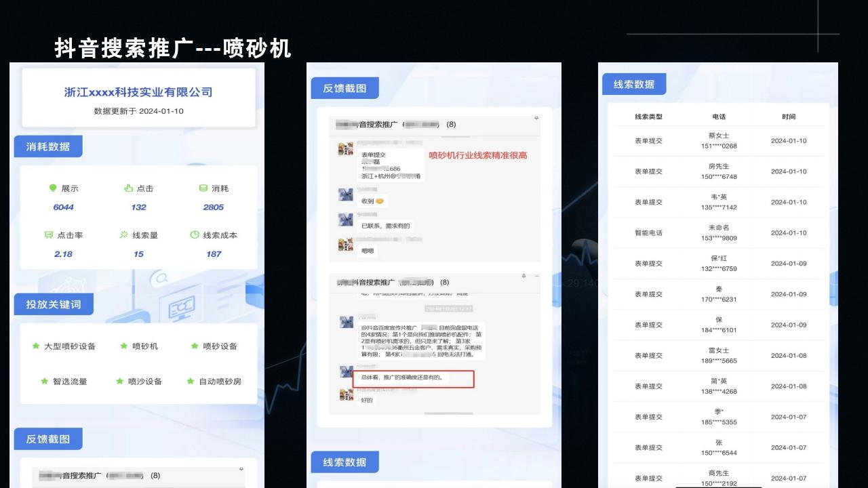Click the lead count value 15
The image size is (868, 488).
[138, 254]
